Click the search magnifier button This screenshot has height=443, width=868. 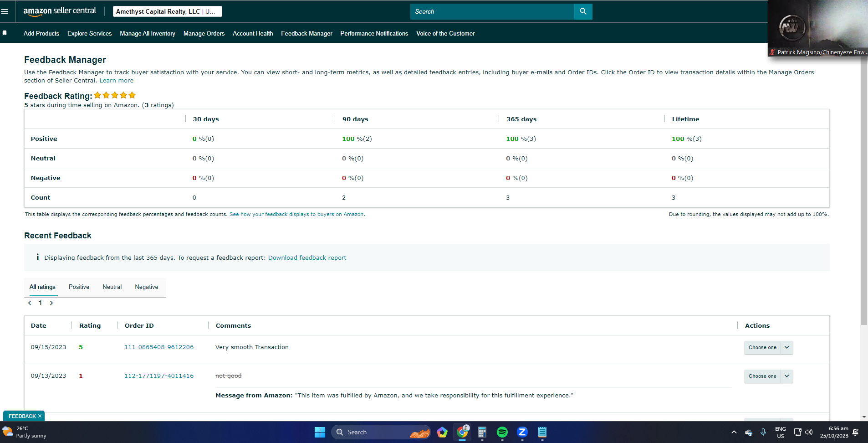click(583, 11)
